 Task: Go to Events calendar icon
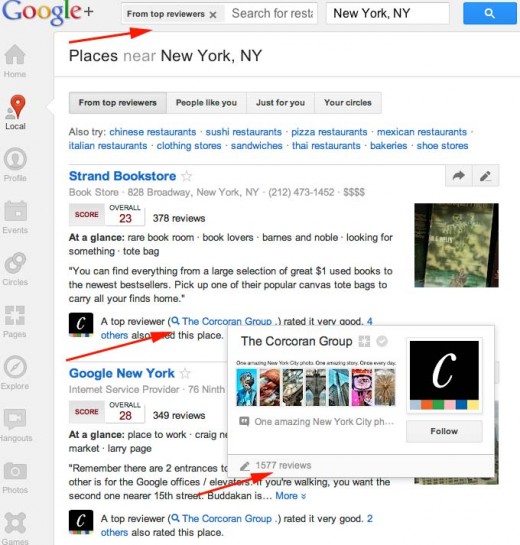[15, 211]
